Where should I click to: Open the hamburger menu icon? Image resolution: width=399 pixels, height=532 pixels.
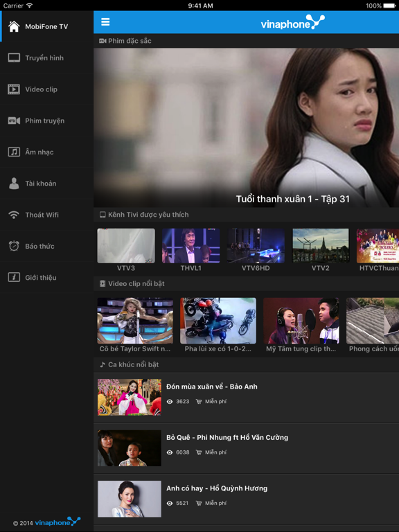click(105, 22)
